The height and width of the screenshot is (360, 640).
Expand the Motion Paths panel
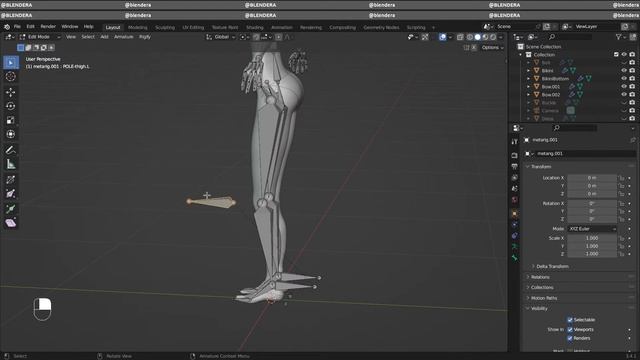click(x=543, y=298)
